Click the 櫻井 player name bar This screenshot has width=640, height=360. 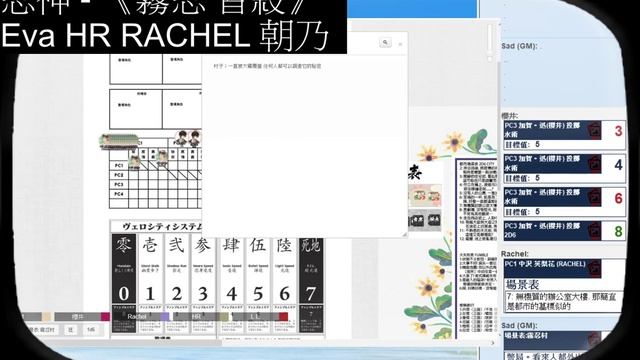78,317
